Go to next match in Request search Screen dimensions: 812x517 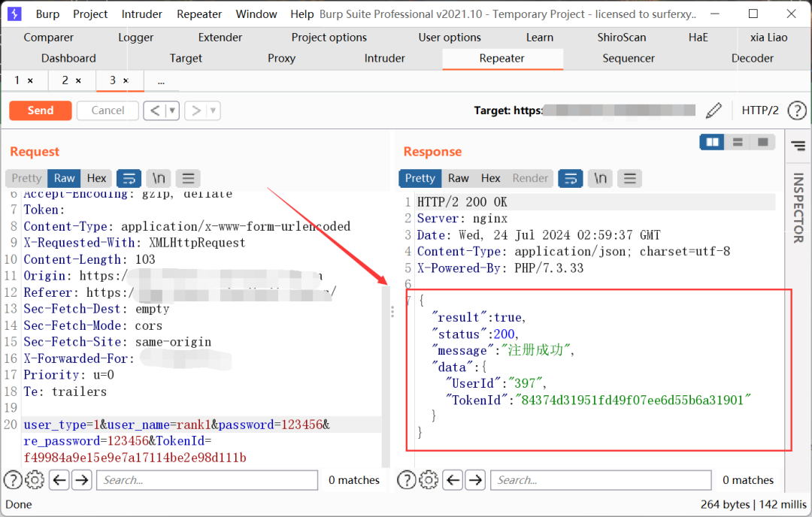click(82, 480)
